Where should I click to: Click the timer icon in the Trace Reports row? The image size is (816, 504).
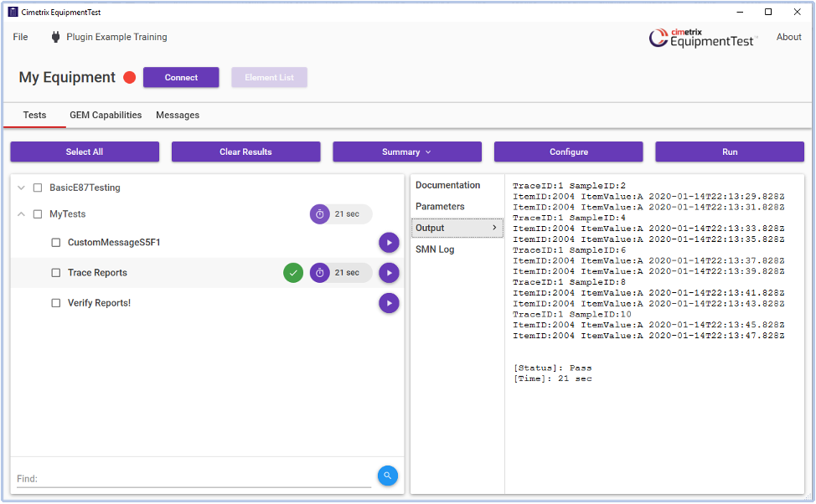[319, 273]
